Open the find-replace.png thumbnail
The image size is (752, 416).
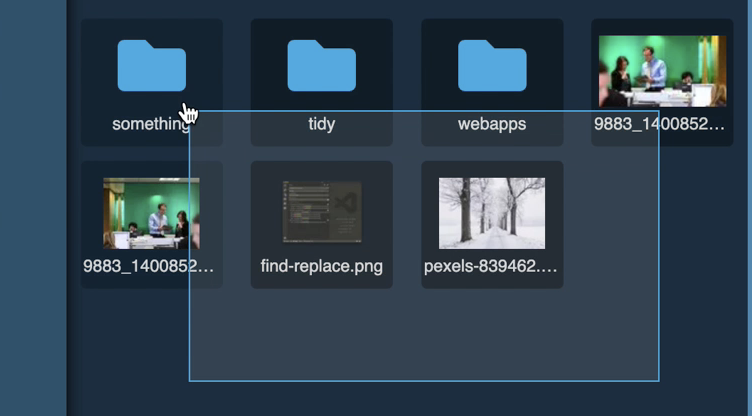[321, 213]
